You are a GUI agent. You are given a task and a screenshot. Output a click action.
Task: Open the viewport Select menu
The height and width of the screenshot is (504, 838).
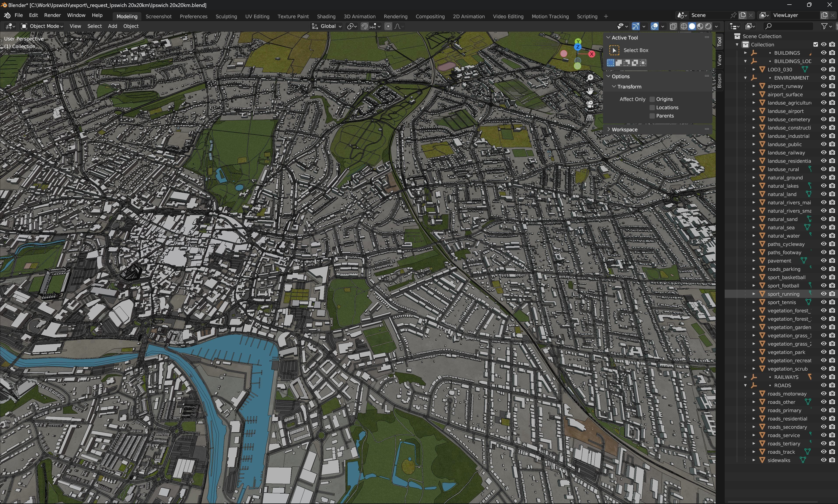tap(94, 26)
